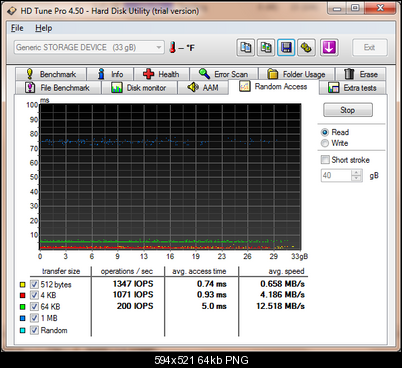The image size is (402, 368).
Task: Click the copy screenshot toolbar icon
Action: (x=266, y=48)
